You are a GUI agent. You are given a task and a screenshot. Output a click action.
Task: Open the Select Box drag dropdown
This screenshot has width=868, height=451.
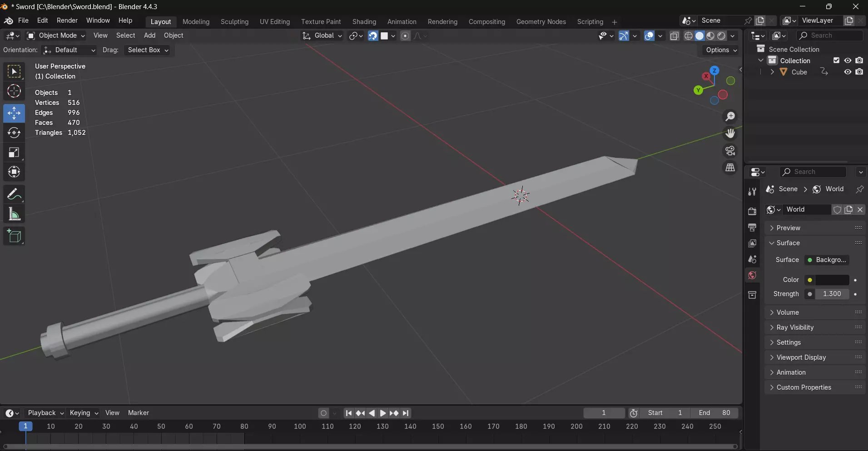pyautogui.click(x=148, y=50)
